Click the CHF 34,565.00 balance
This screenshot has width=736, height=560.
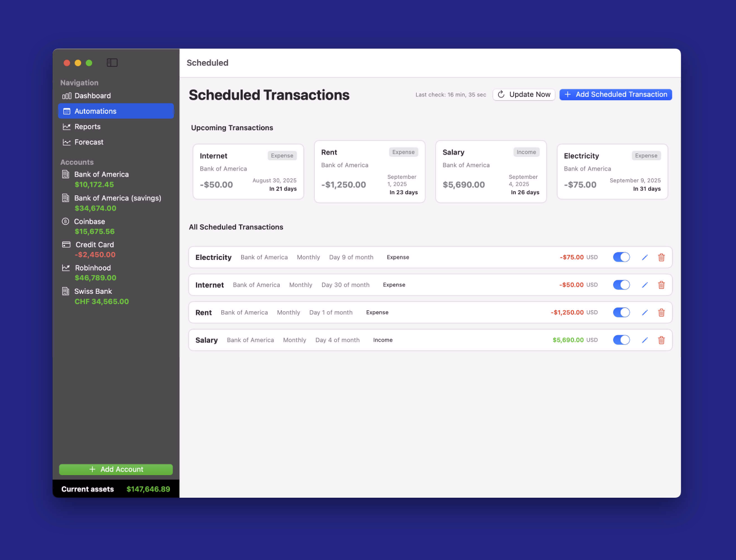(102, 302)
